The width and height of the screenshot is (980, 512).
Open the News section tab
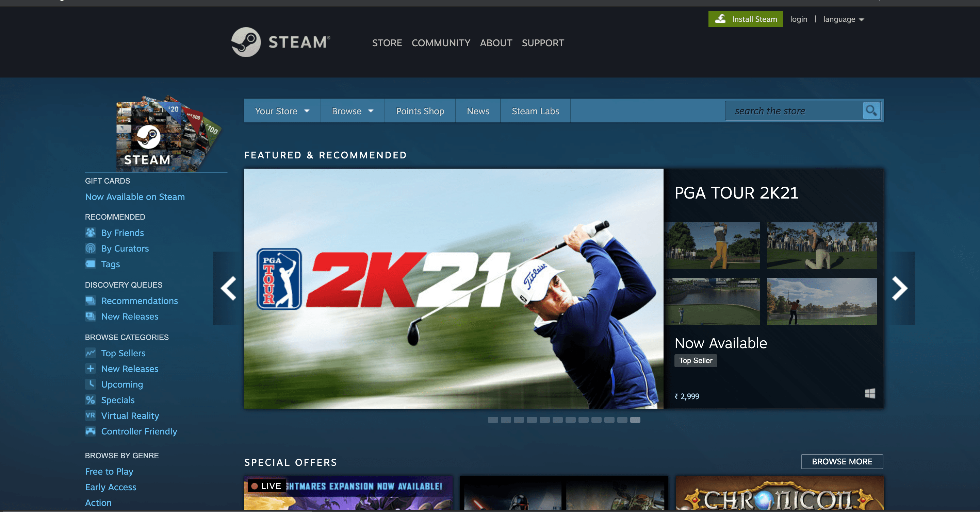478,111
